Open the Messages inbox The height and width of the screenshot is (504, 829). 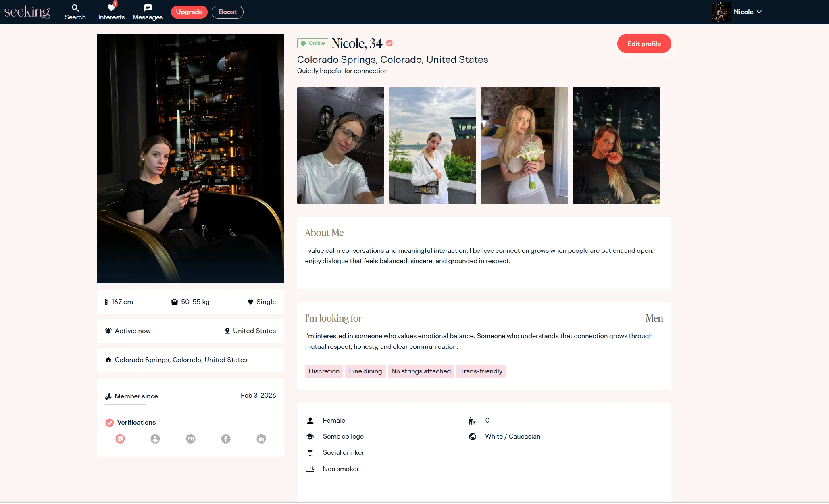(148, 12)
